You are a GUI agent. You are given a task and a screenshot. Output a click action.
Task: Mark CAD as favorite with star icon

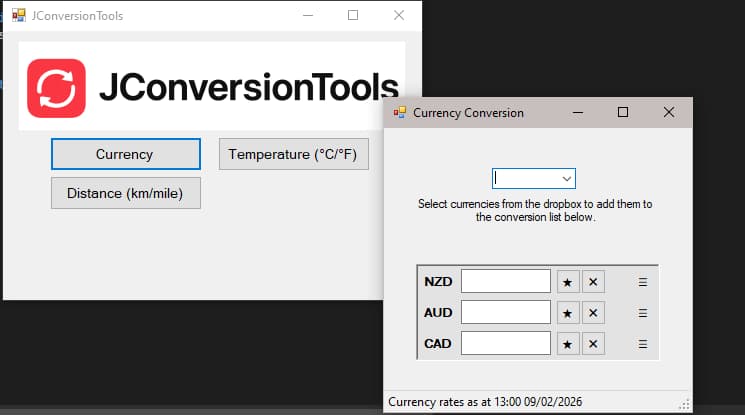[x=568, y=344]
